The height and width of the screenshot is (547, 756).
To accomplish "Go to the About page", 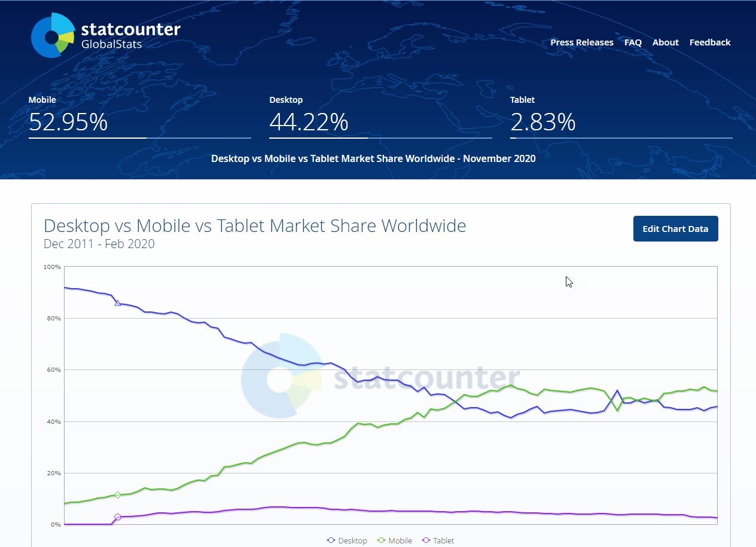I will click(x=665, y=42).
